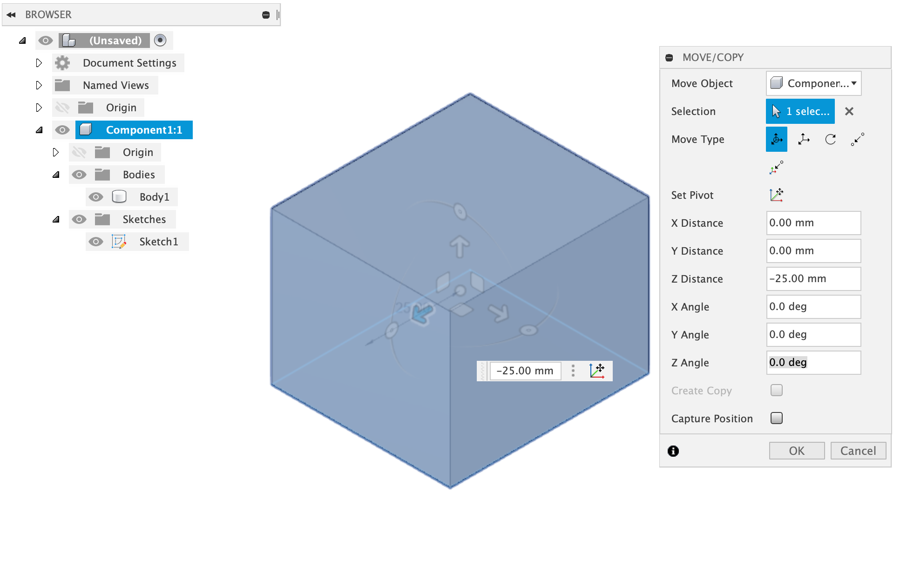907x588 pixels.
Task: Click the Set Pivot icon in dialog
Action: pos(777,195)
